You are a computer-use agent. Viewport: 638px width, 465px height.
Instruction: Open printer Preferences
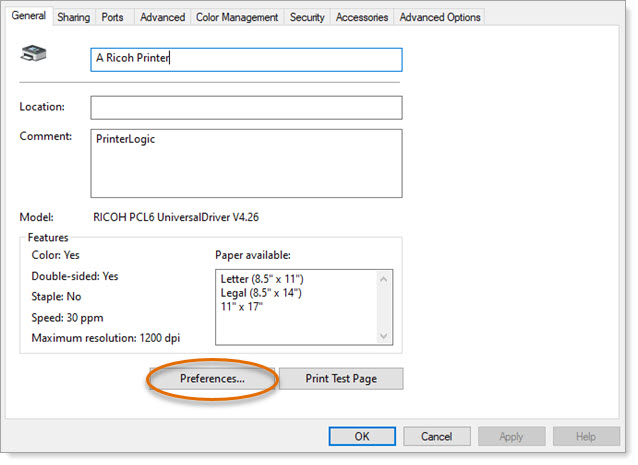click(x=211, y=379)
